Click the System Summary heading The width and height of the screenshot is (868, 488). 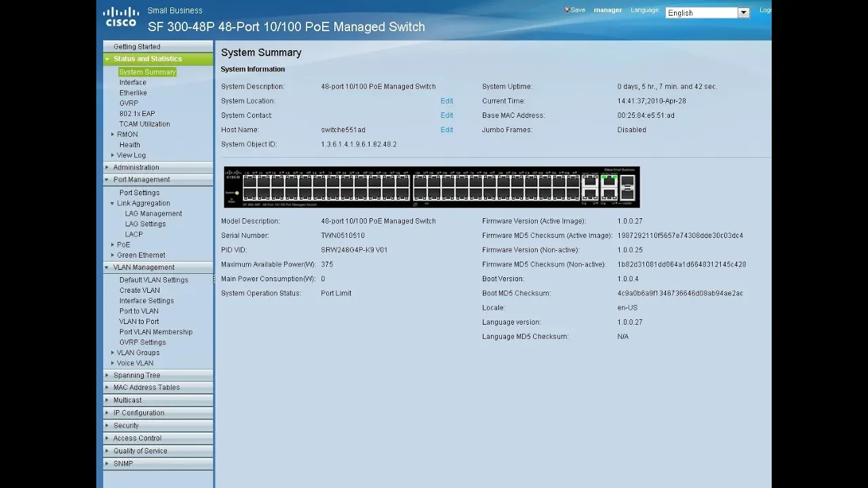(261, 53)
